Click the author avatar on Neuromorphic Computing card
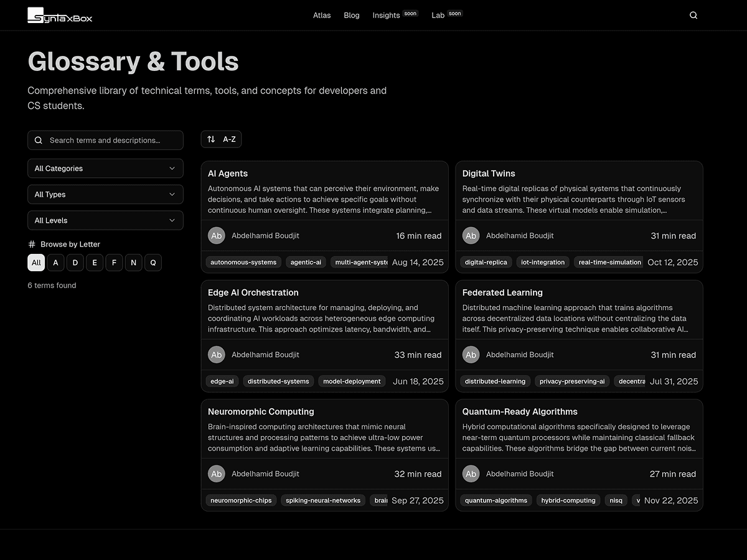Viewport: 747px width, 560px height. coord(217,474)
